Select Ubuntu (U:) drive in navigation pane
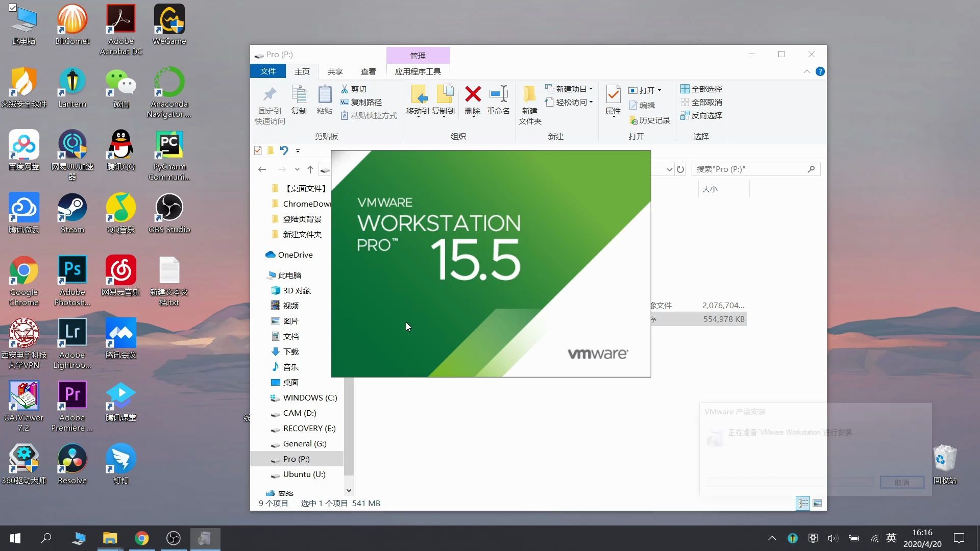Viewport: 980px width, 551px height. point(298,474)
